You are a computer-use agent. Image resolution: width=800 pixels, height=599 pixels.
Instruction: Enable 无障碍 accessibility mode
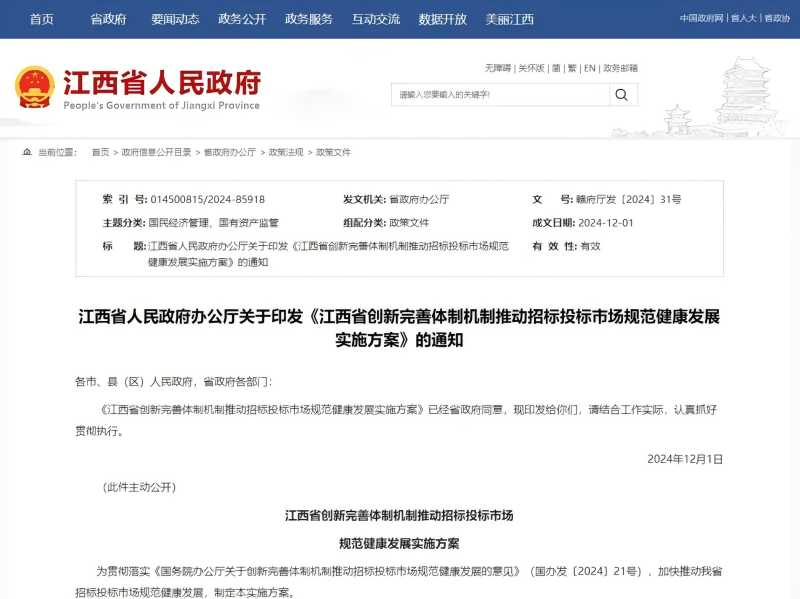point(498,68)
